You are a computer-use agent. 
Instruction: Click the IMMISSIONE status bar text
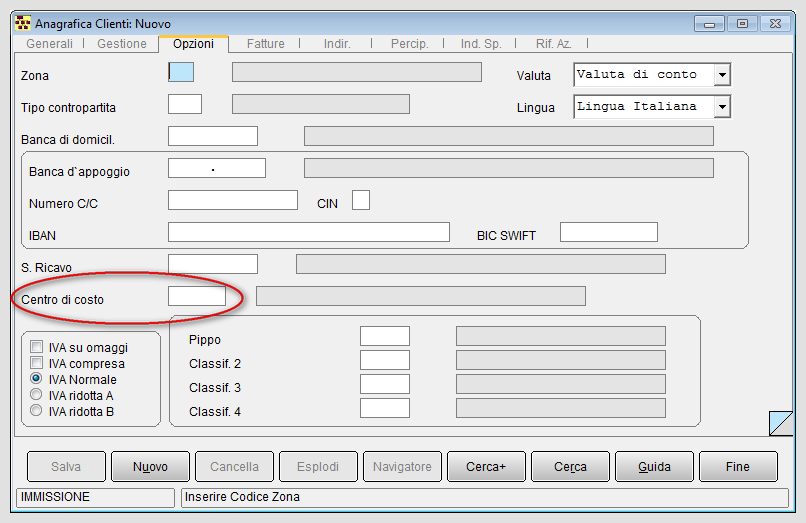(55, 497)
